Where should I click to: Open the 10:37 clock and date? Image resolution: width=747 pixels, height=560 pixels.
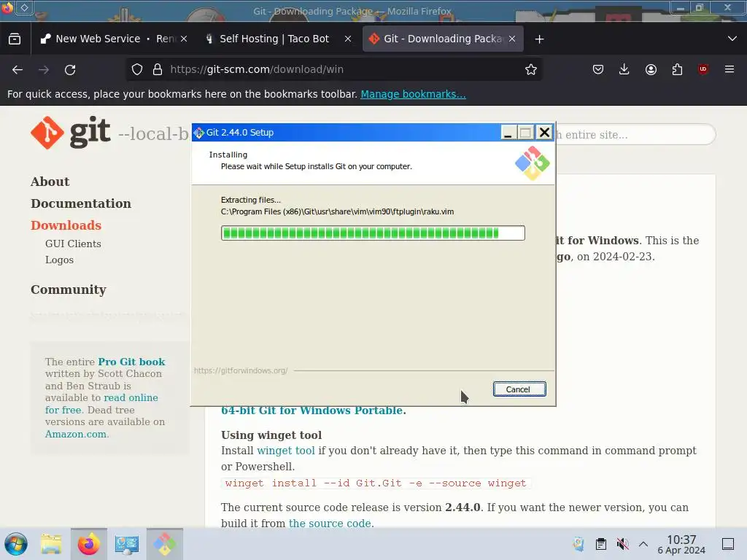point(681,544)
